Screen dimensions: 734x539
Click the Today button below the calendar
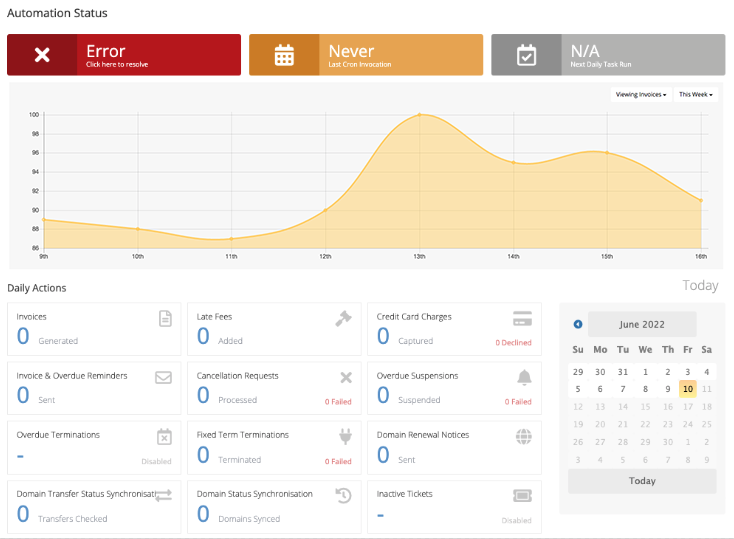642,481
